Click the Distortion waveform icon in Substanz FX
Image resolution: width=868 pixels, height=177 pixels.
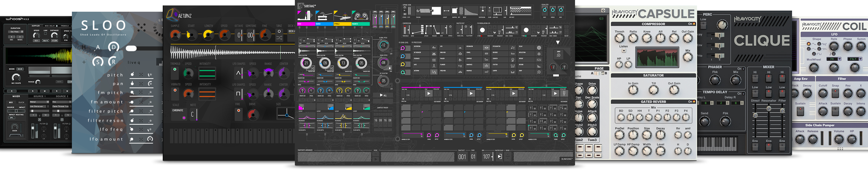pos(434,48)
